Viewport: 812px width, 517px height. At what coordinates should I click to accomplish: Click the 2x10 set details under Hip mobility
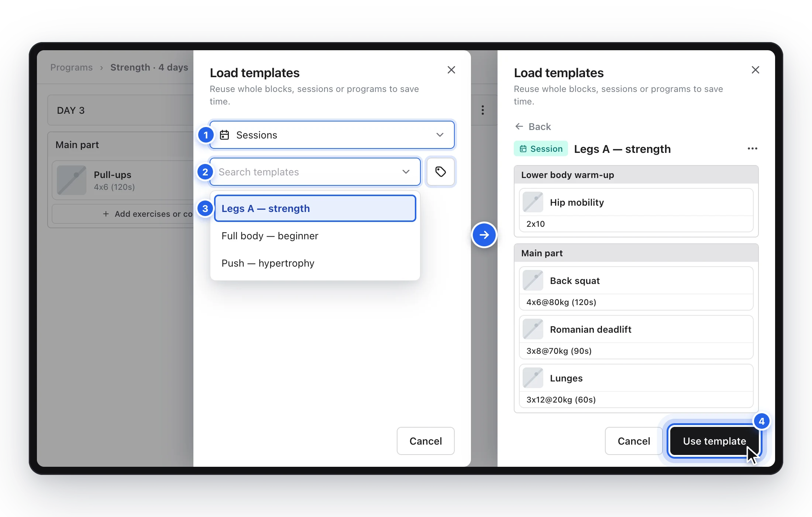[536, 224]
